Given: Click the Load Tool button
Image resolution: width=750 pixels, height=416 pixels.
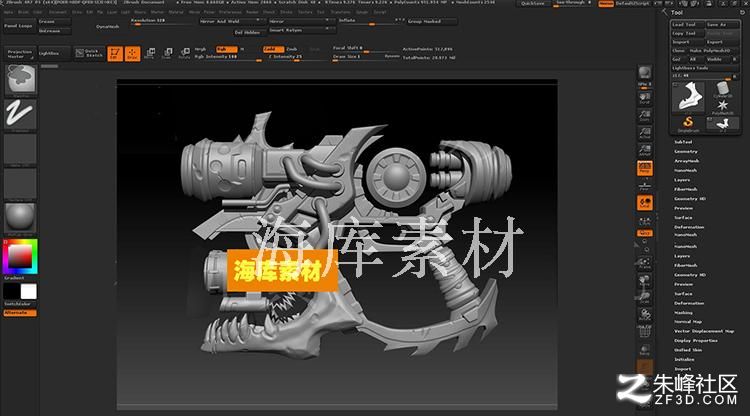Looking at the screenshot, I should pos(688,24).
